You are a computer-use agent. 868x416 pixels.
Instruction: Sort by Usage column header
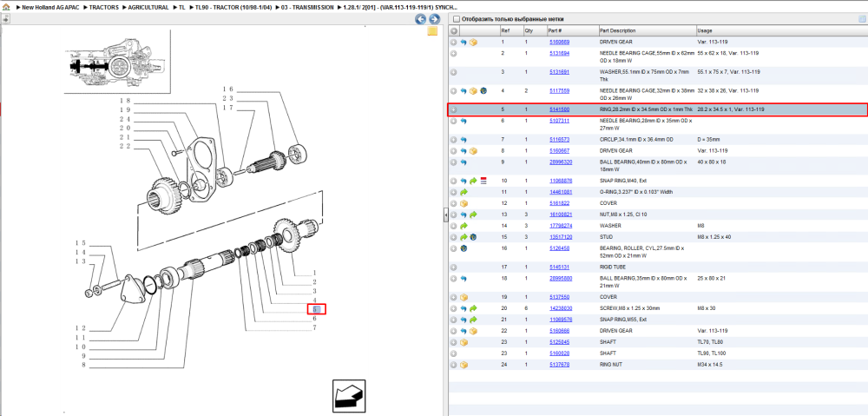coord(705,30)
